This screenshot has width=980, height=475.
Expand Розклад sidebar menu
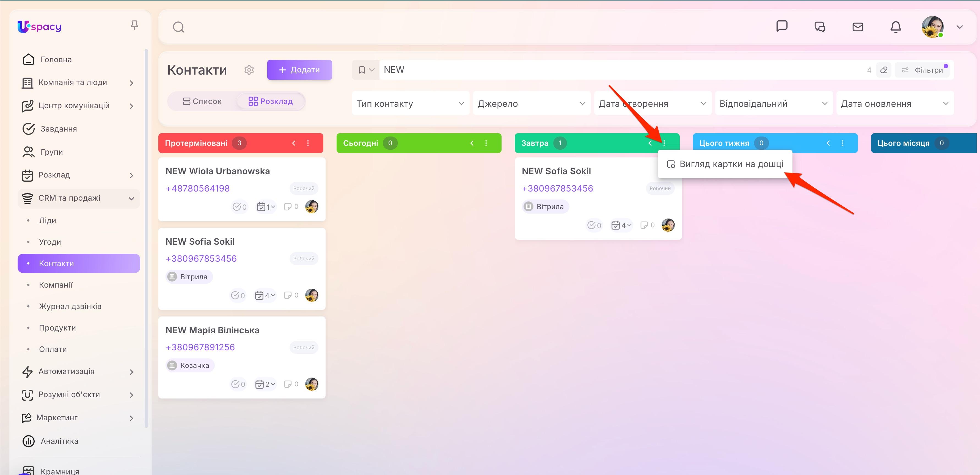pos(79,175)
